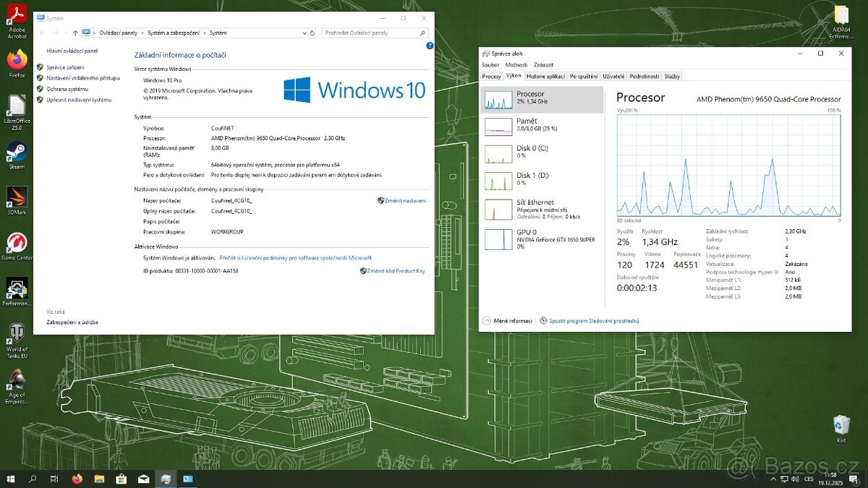This screenshot has width=868, height=488.
Task: Open the Možnosti menu in Task Manager
Action: [516, 64]
